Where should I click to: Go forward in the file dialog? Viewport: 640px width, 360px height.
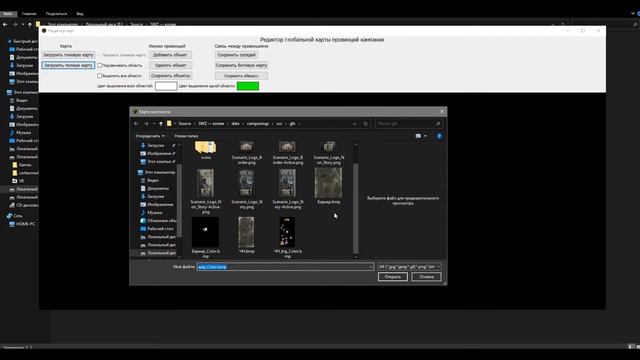[146, 124]
